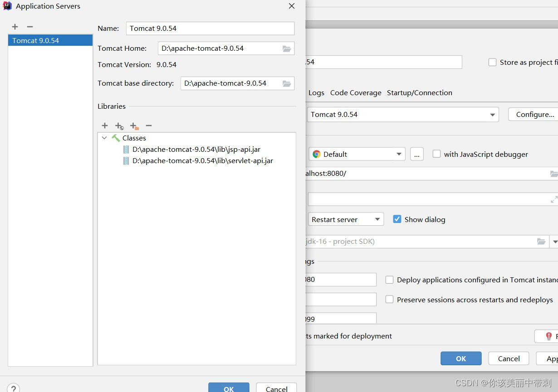Click the ellipsis button next to browser

pos(417,154)
